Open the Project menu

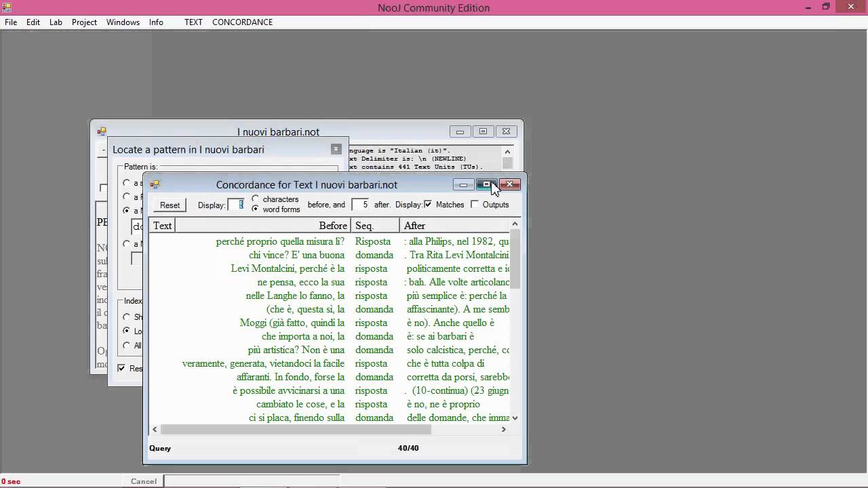pos(84,22)
